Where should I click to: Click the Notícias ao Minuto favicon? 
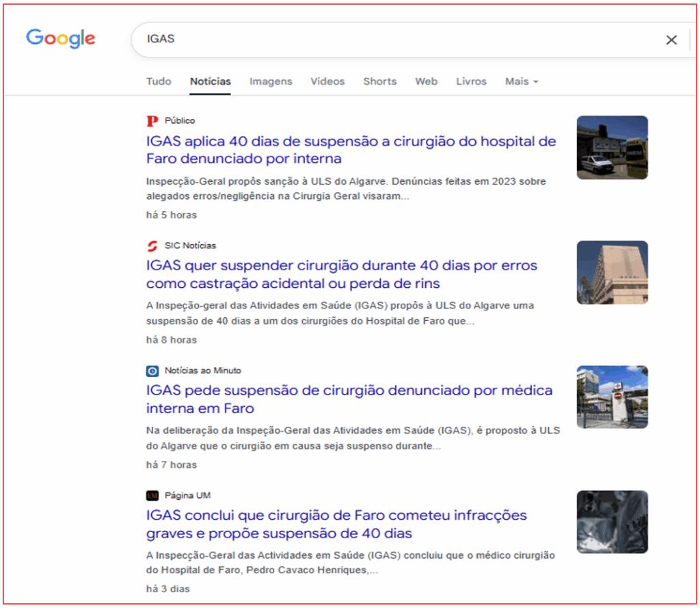(x=152, y=371)
